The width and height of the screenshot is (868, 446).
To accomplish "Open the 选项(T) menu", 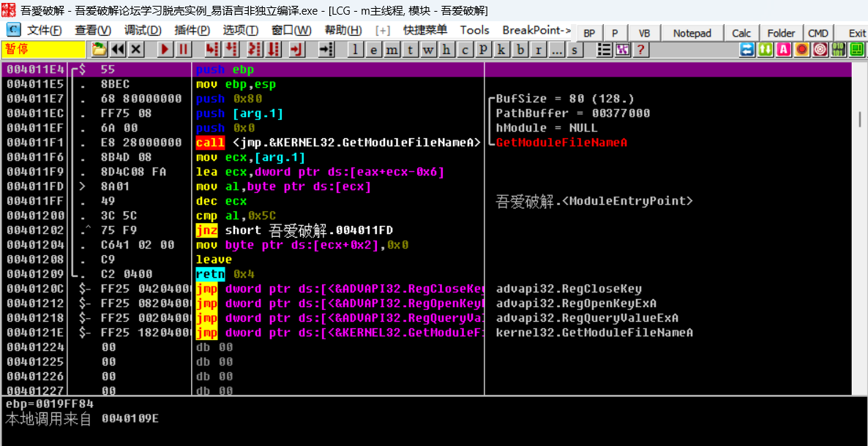I will [x=241, y=30].
